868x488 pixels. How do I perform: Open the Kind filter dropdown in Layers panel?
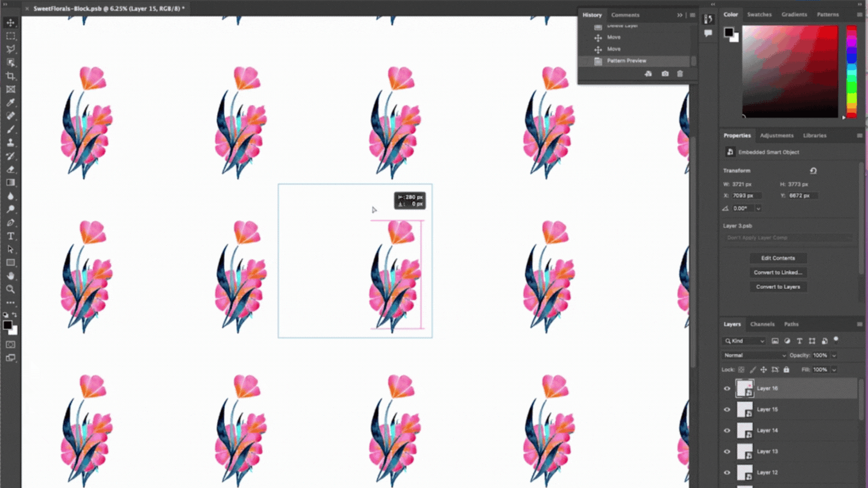click(743, 340)
